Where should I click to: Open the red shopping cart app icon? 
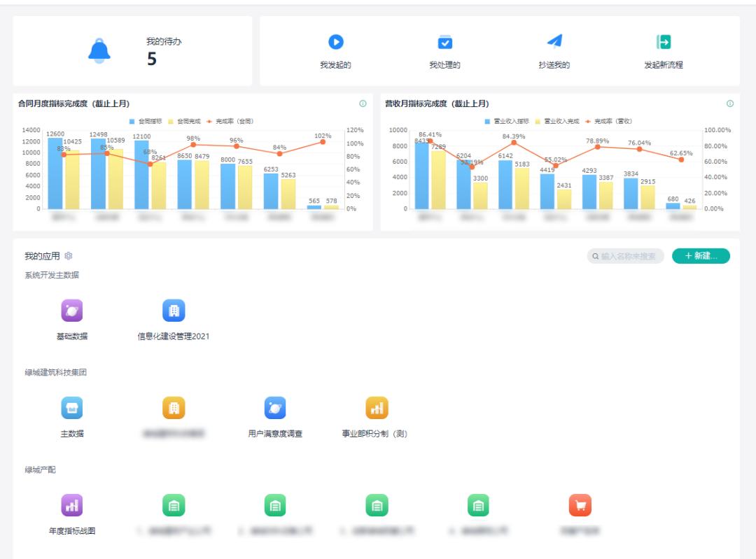580,505
